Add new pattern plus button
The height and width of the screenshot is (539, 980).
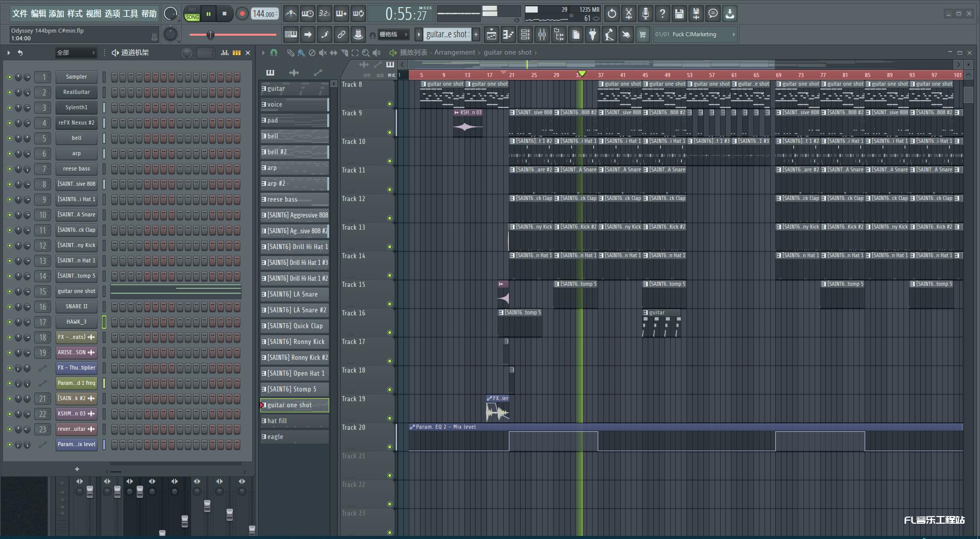coord(476,35)
